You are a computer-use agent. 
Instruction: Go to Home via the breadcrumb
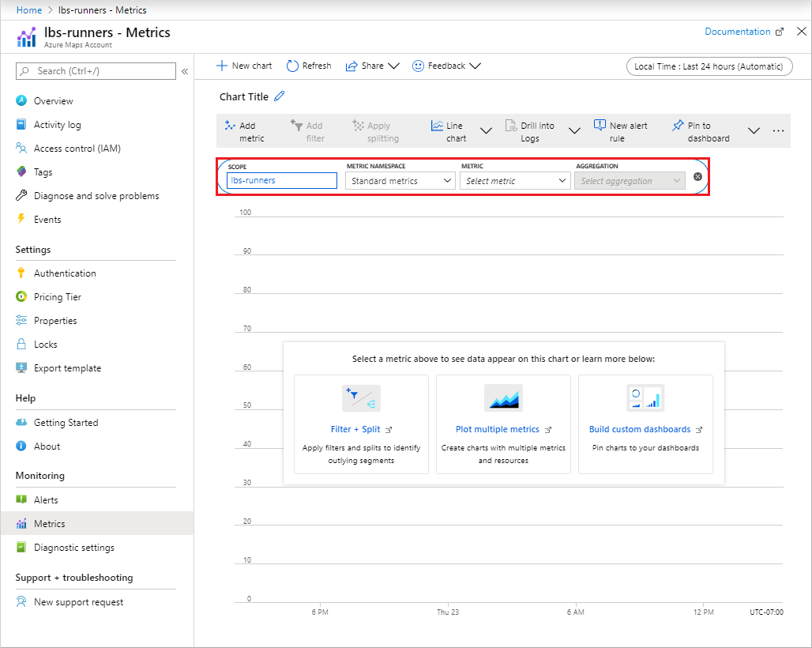28,9
